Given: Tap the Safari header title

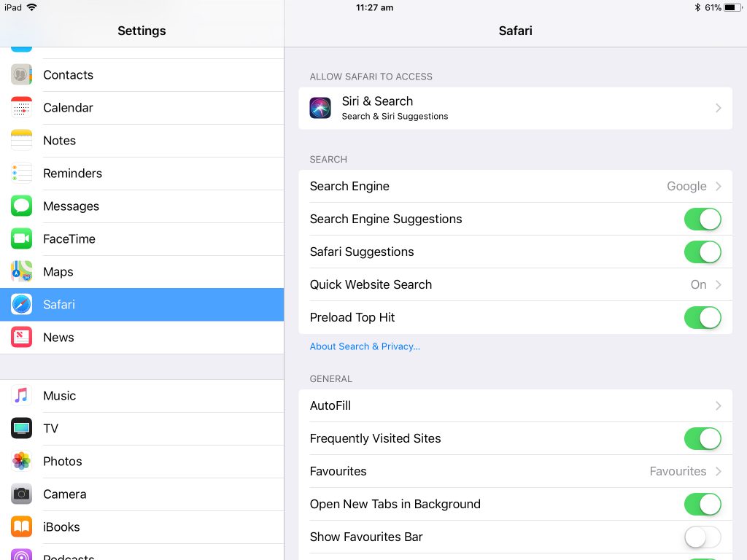Looking at the screenshot, I should 516,31.
